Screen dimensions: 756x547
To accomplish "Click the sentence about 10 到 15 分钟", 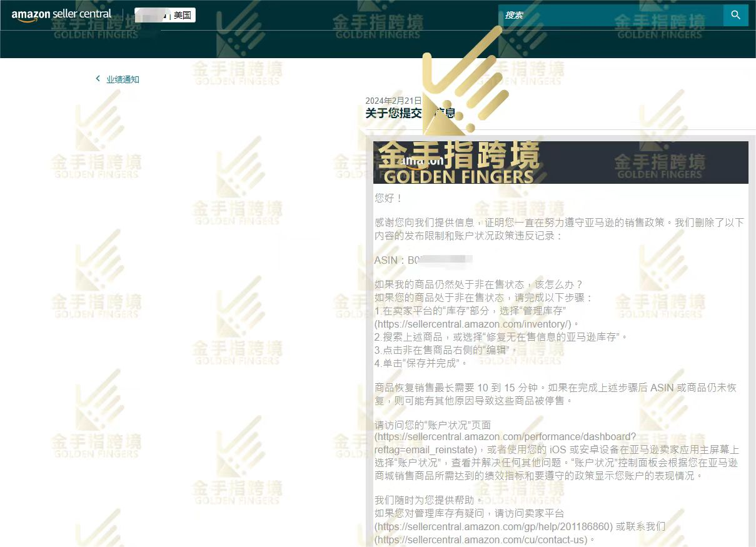I will 556,394.
